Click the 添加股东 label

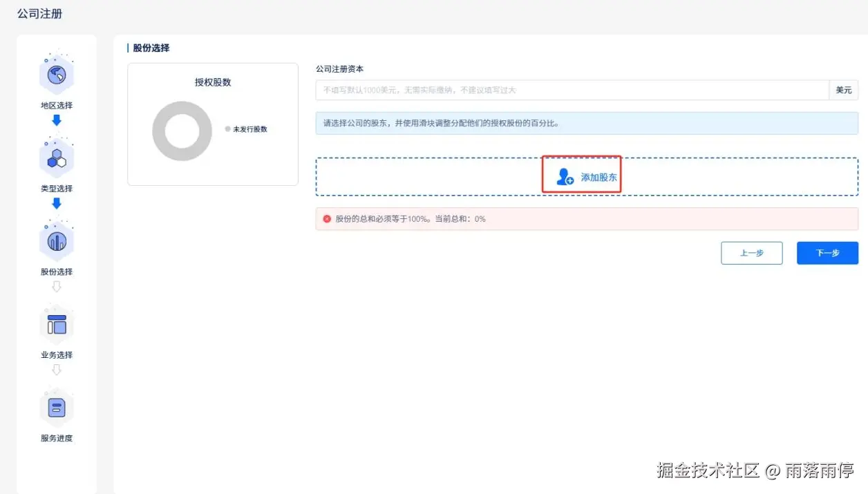pyautogui.click(x=598, y=178)
